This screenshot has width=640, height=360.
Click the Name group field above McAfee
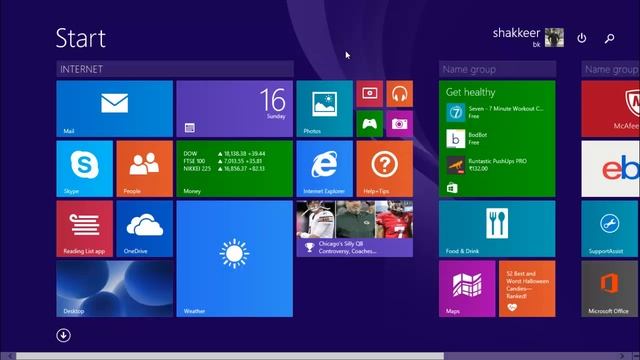coord(611,69)
